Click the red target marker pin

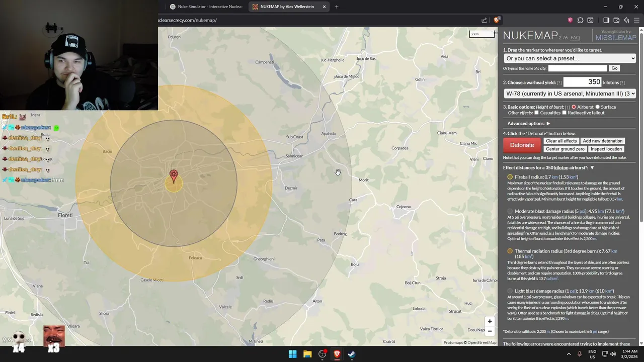tap(174, 175)
